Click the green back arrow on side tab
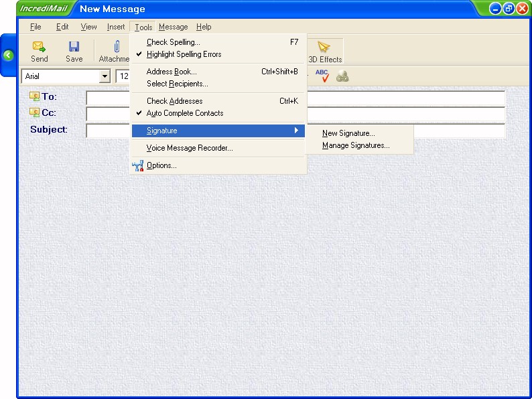 pyautogui.click(x=8, y=55)
